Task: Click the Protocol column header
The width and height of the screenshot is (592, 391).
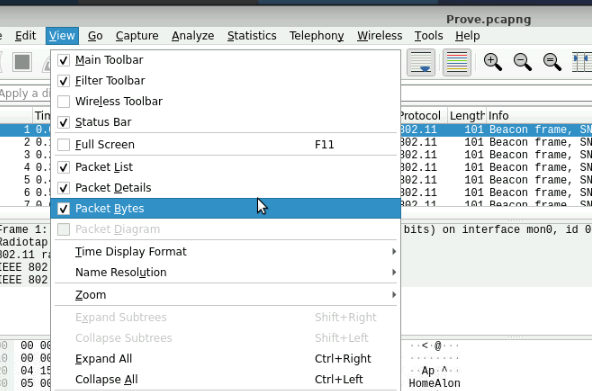Action: click(424, 115)
